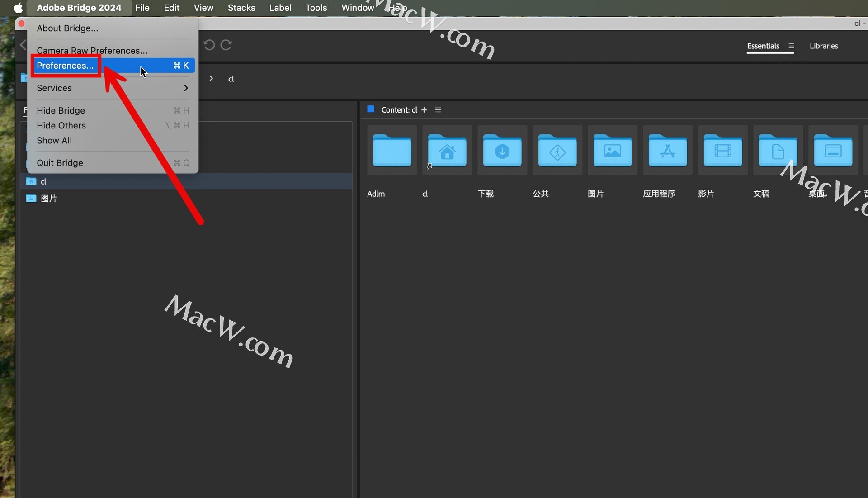Image resolution: width=868 pixels, height=498 pixels.
Task: Click the 应用程序 folder label
Action: [659, 194]
